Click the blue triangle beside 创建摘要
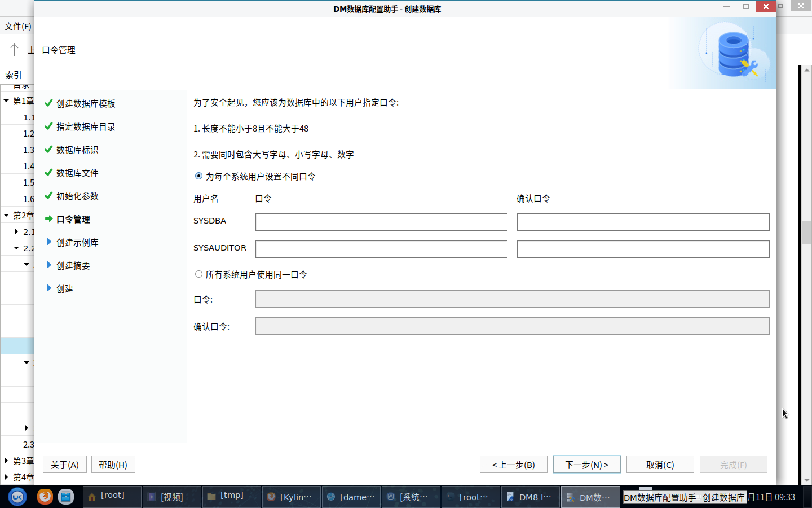Viewport: 812px width, 508px height. [x=49, y=265]
